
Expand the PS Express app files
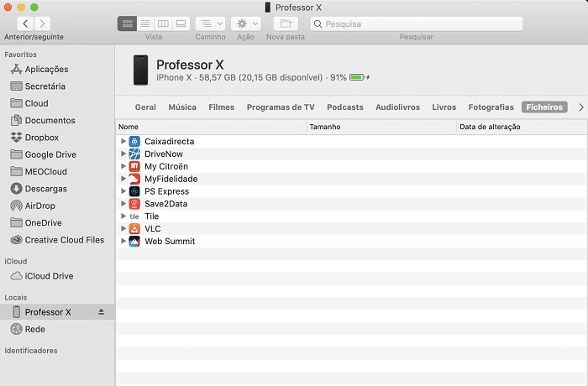click(123, 191)
